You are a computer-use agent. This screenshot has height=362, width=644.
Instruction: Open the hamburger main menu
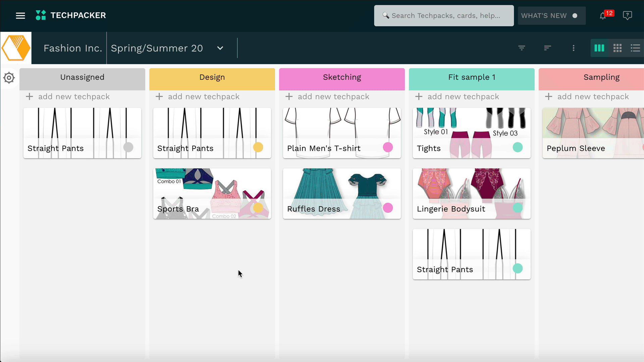(20, 15)
